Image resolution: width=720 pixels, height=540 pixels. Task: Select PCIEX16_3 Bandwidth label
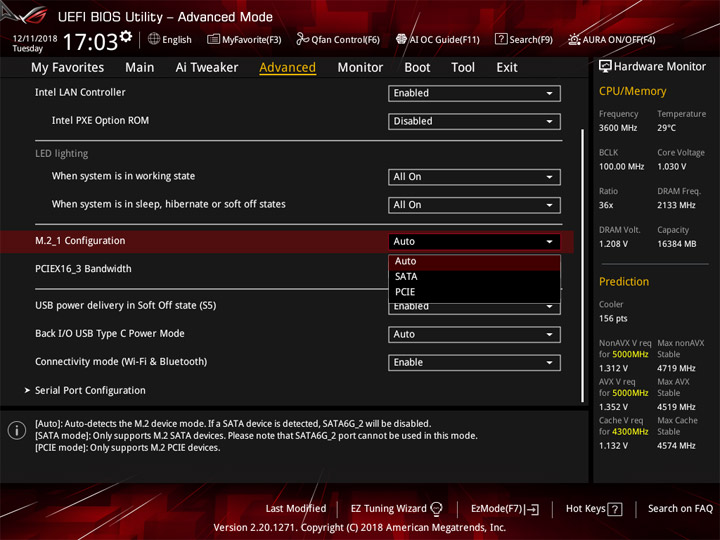tap(83, 269)
